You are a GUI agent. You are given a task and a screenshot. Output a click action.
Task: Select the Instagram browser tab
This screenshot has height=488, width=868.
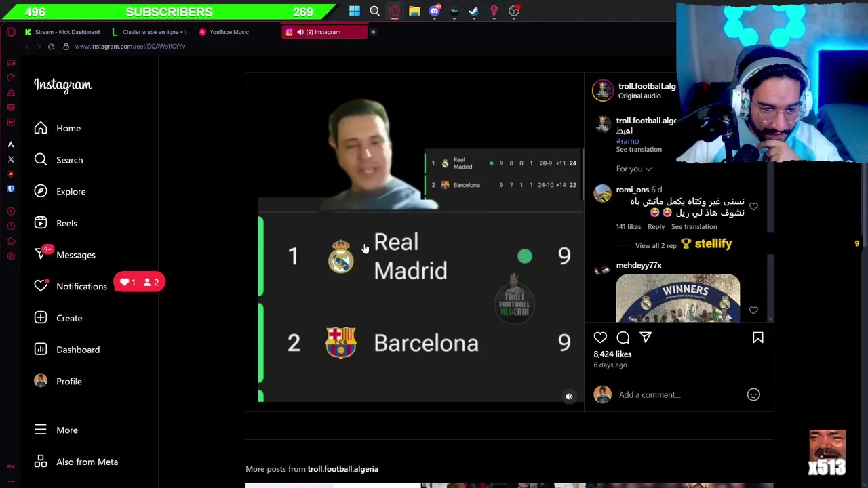tap(324, 32)
